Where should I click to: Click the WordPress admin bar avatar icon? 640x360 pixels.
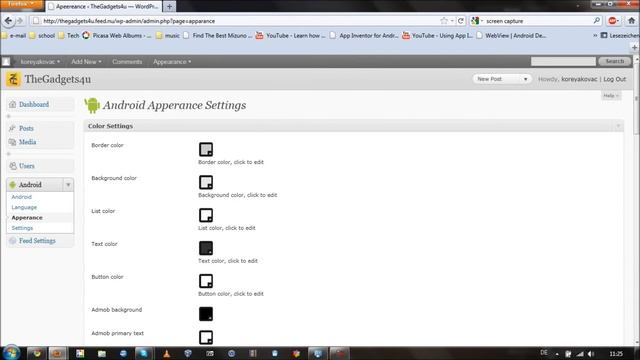(x=6, y=62)
